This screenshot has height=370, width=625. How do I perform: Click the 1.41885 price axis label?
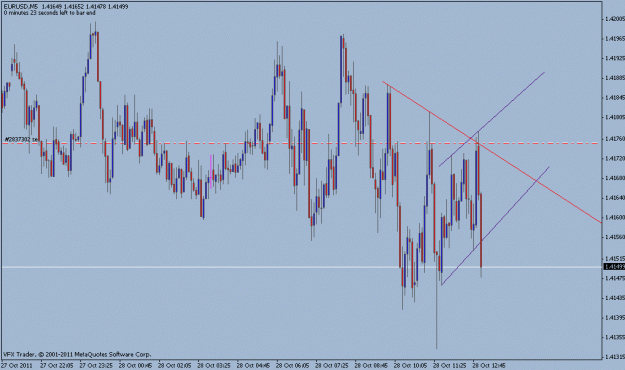coord(615,78)
